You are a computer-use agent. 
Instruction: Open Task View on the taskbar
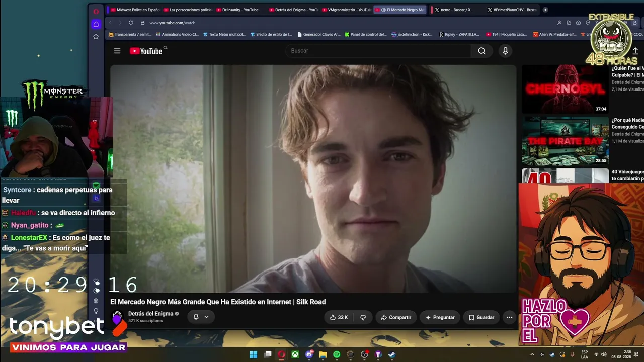point(268,354)
